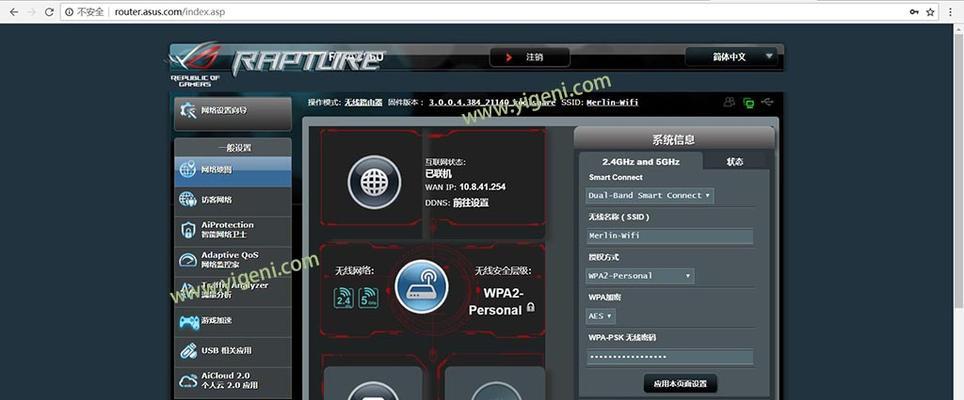Select Traffic Analyzer in the sidebar menu
Viewport: 964px width, 400px height.
tap(233, 292)
